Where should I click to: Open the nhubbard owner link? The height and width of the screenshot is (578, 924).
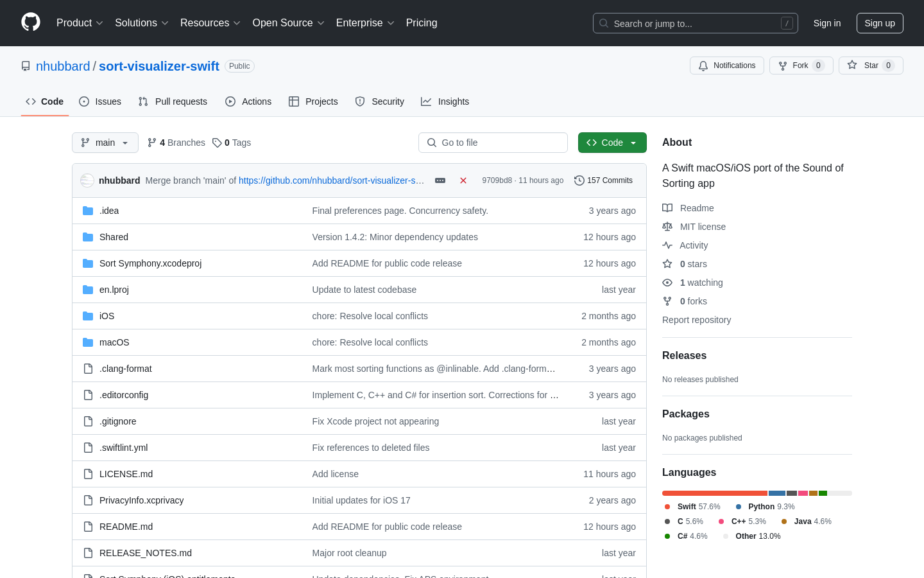tap(63, 66)
